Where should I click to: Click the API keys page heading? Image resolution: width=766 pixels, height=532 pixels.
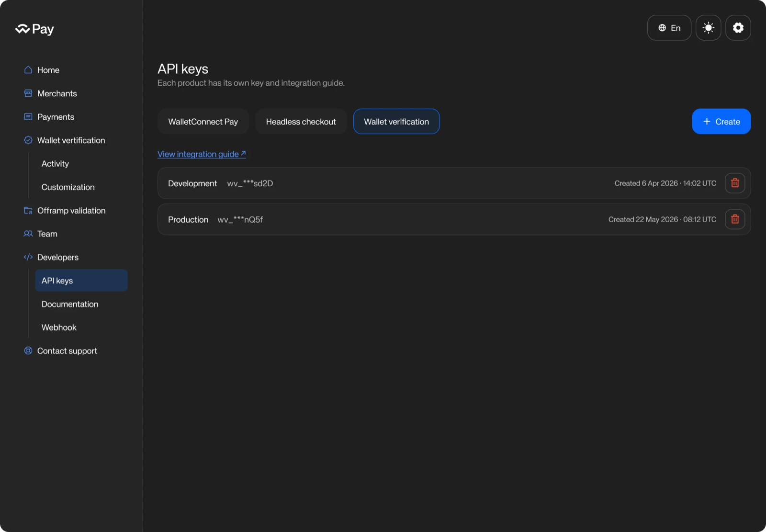(183, 69)
